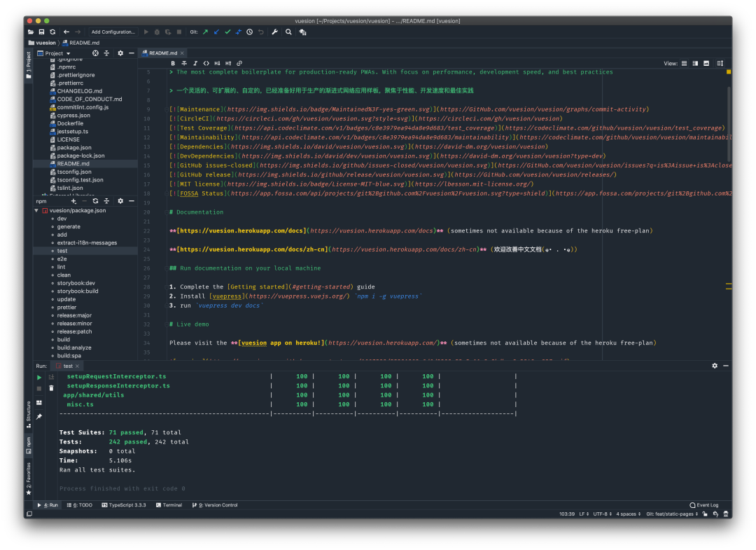Viewport: 756px width, 550px height.
Task: Switch to editor and preview split view
Action: 695,63
